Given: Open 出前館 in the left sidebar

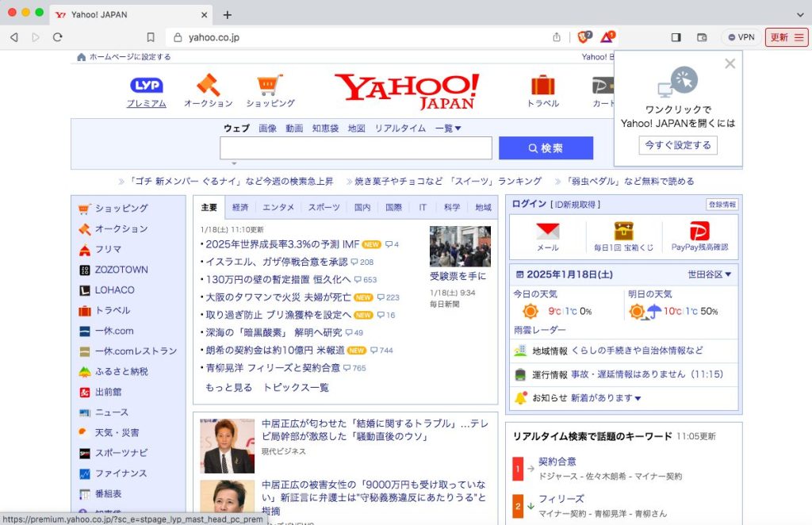Looking at the screenshot, I should (108, 392).
